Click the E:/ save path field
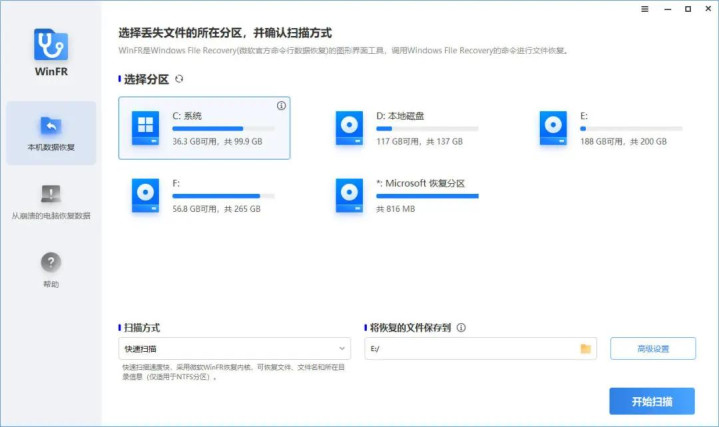This screenshot has width=719, height=427. click(x=481, y=349)
